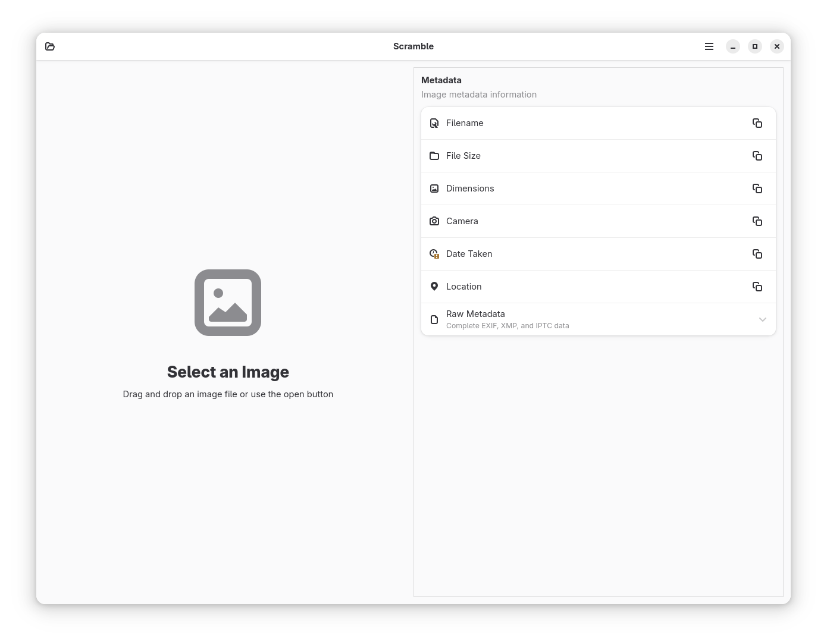This screenshot has width=827, height=644.
Task: Copy the Dimensions value
Action: 757,189
